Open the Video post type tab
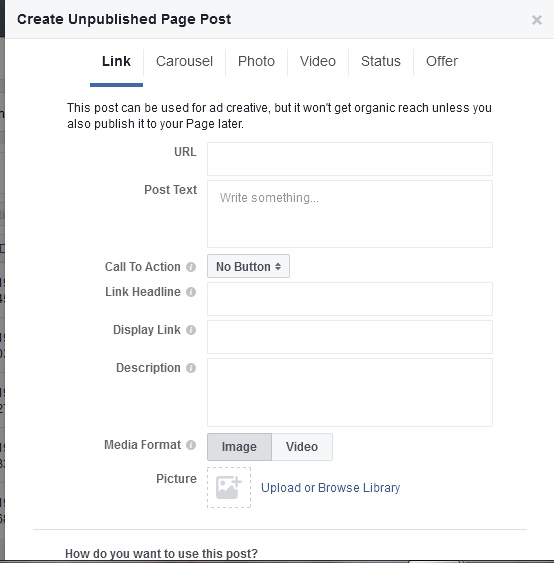Viewport: 554px width, 563px height. point(318,61)
